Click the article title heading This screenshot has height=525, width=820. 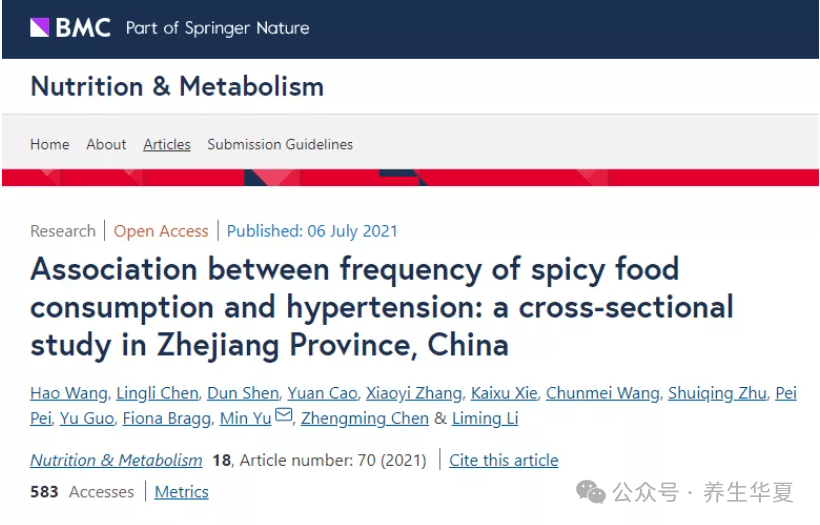(380, 306)
